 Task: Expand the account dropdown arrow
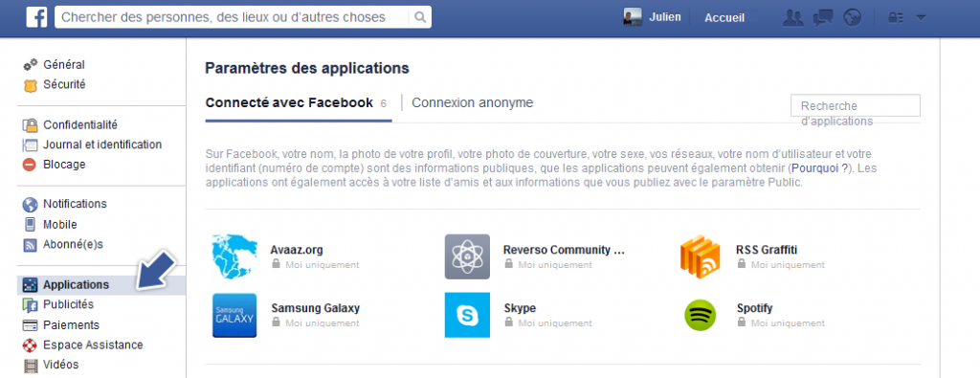[x=921, y=17]
